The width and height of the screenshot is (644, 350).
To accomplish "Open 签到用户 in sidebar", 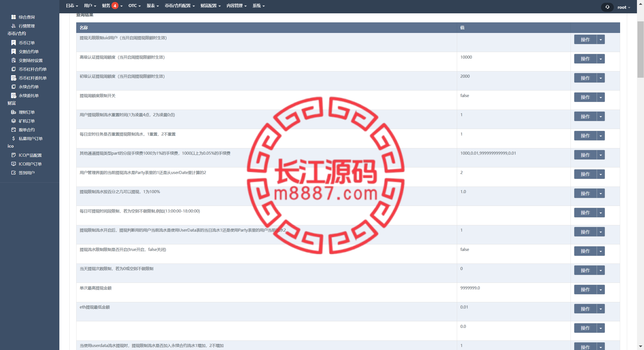I will (x=27, y=173).
